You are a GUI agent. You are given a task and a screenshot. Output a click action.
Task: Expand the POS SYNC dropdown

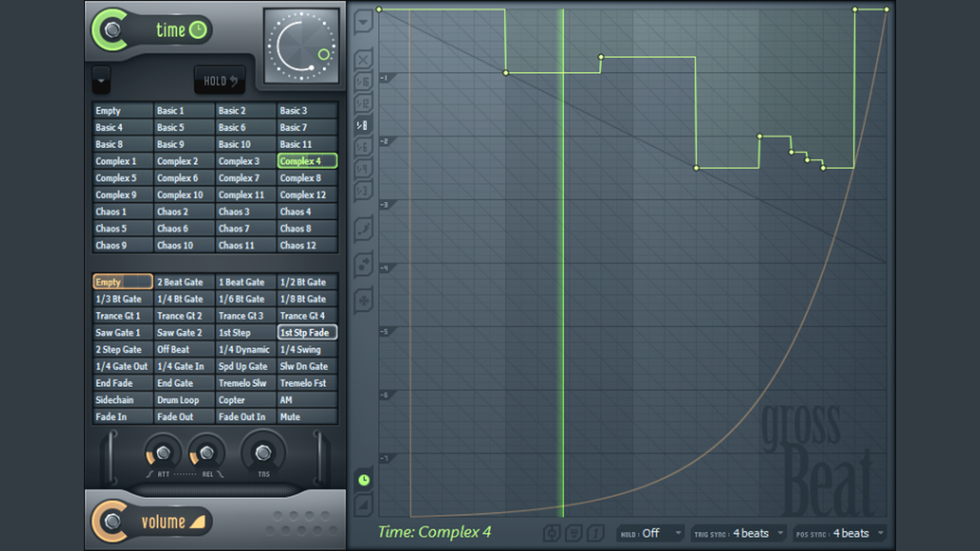(x=839, y=534)
